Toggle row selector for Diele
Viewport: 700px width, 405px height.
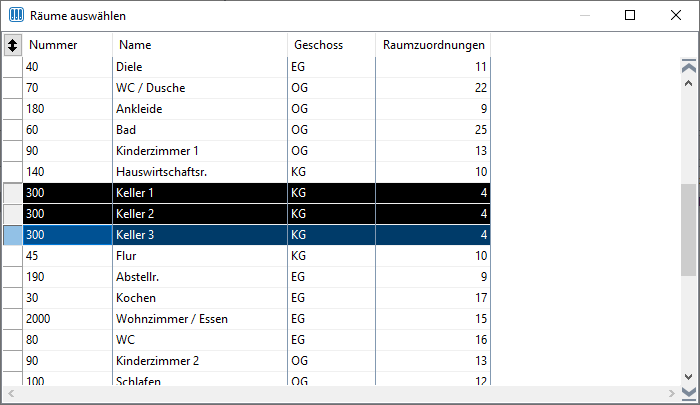[x=12, y=67]
